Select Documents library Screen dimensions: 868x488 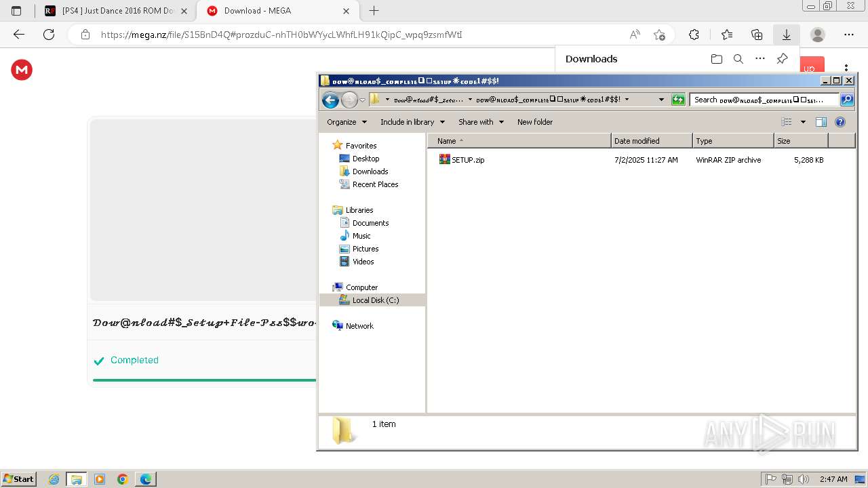[x=370, y=223]
